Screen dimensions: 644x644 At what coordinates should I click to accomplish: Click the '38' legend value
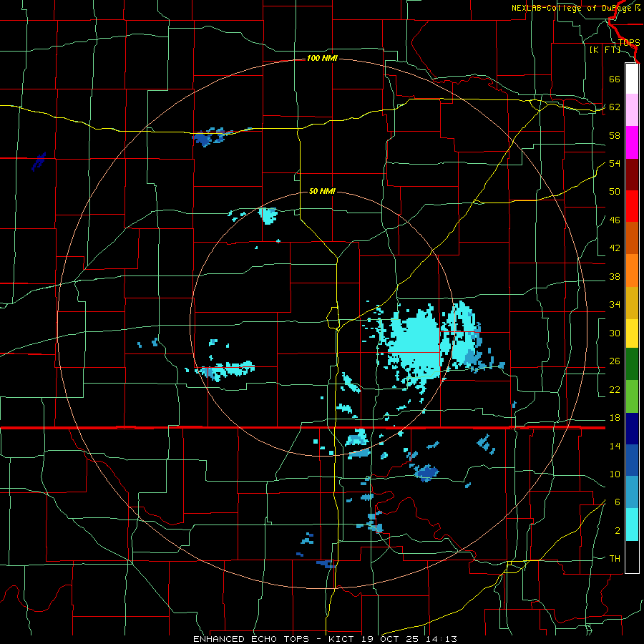(615, 277)
